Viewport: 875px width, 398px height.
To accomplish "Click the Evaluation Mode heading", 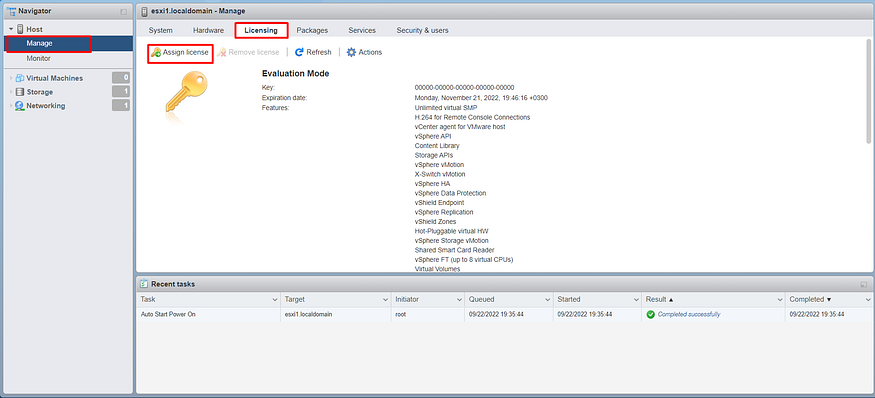I will tap(295, 73).
